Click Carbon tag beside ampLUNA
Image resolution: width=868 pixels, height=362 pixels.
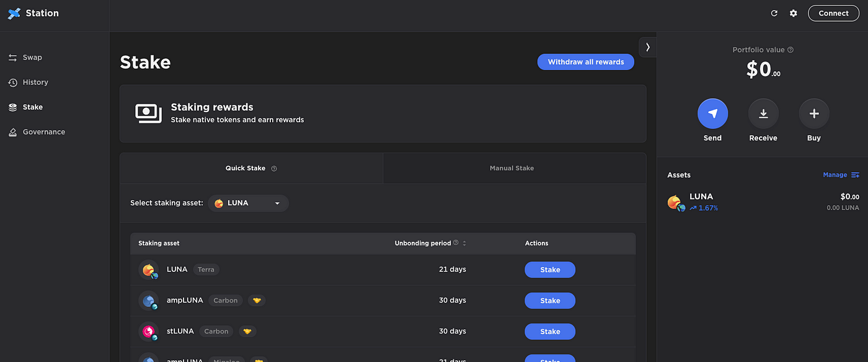point(226,301)
